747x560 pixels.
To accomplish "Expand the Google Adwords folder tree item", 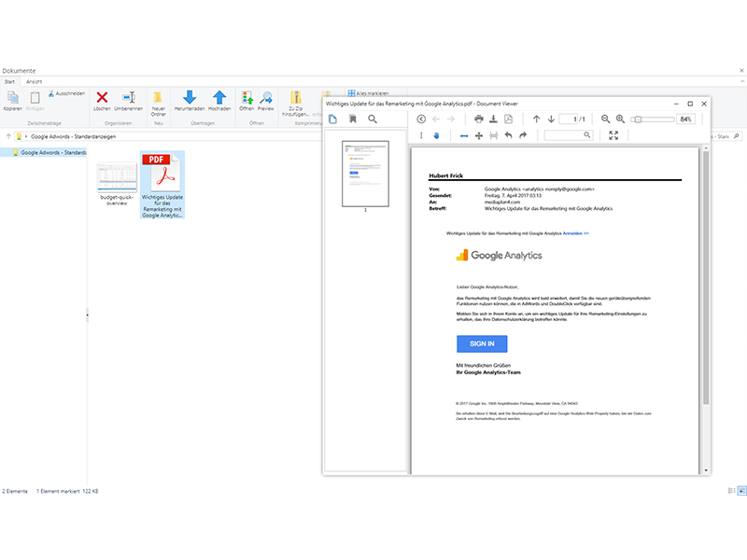I will point(6,152).
